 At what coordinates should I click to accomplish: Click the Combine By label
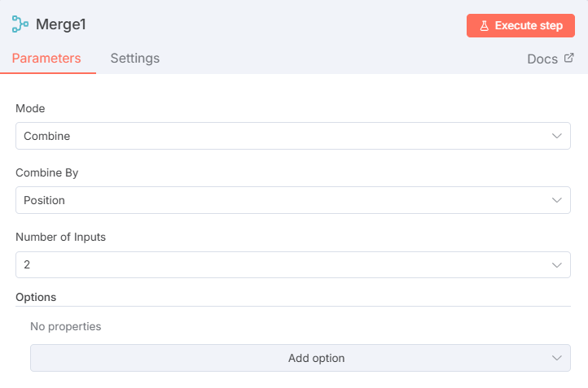coord(47,172)
